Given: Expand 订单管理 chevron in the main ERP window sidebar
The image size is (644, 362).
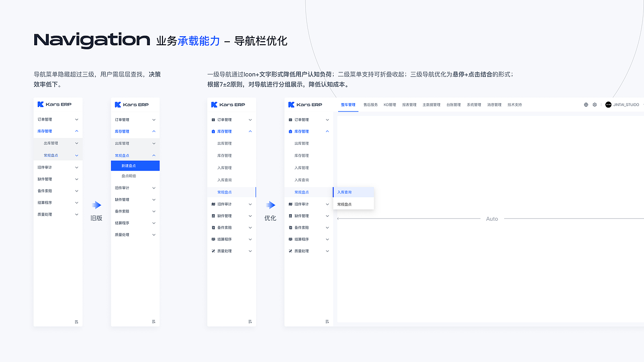Looking at the screenshot, I should pyautogui.click(x=328, y=120).
